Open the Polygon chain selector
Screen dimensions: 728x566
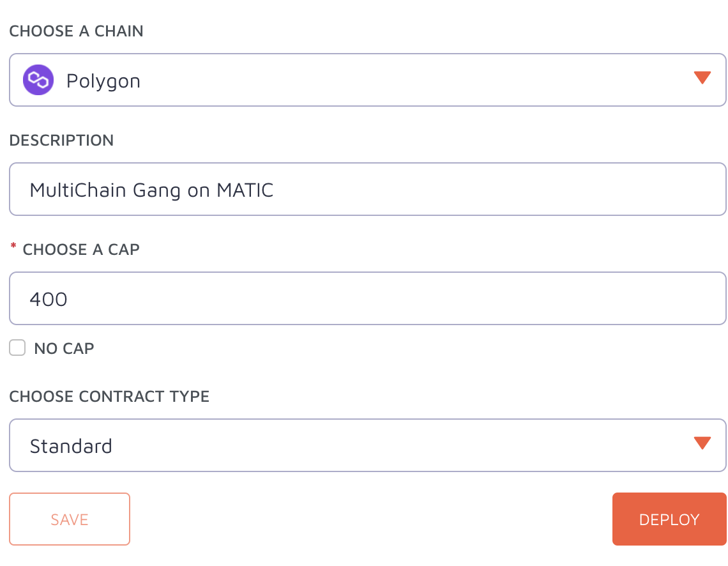pyautogui.click(x=367, y=80)
